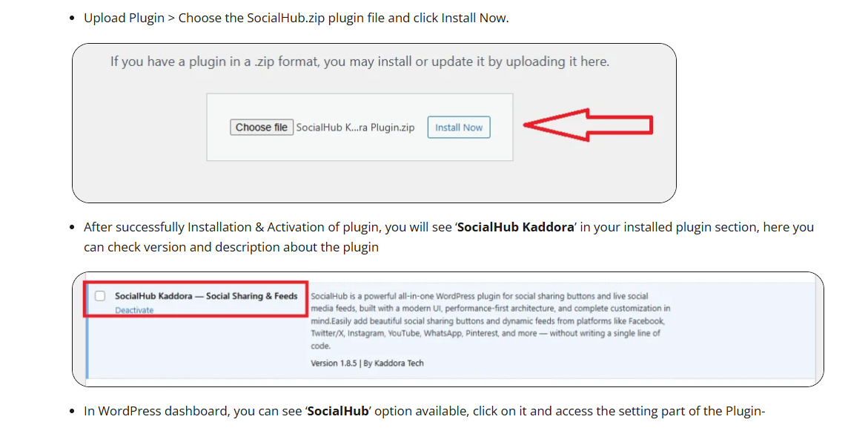Click the bullet marker before In WordPress dashboard

pos(72,411)
